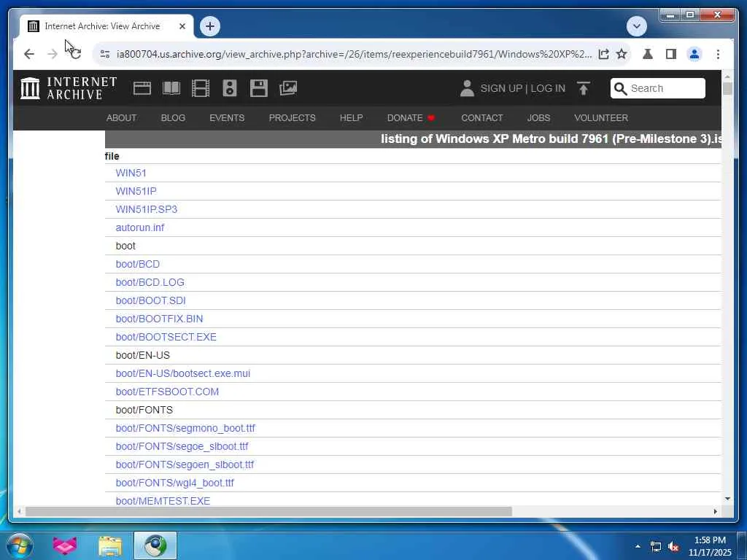
Task: Bookmark this page with the star
Action: [x=622, y=54]
